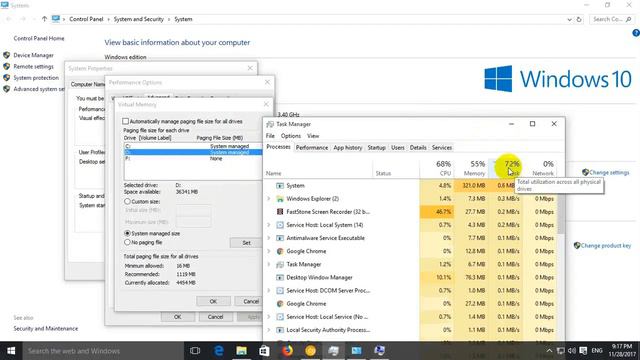Expand Service Host: Local Service row
Image resolution: width=640 pixels, height=360 pixels.
pos(269,317)
